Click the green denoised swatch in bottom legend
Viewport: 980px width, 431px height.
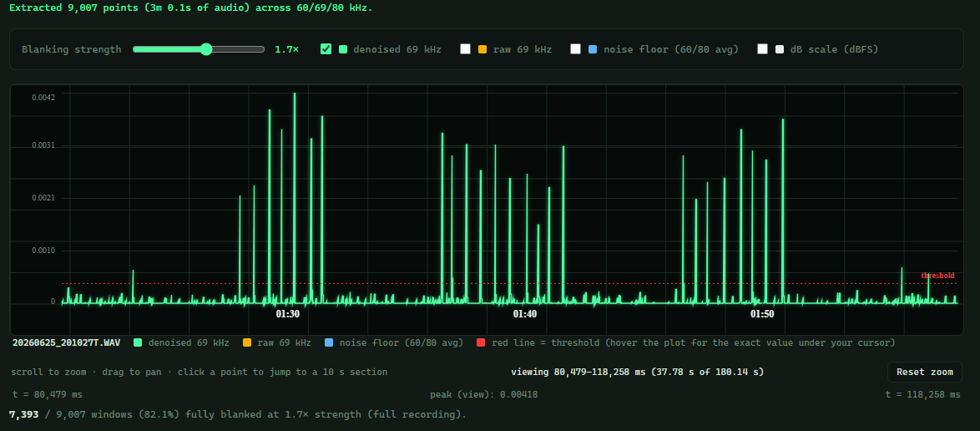coord(138,342)
